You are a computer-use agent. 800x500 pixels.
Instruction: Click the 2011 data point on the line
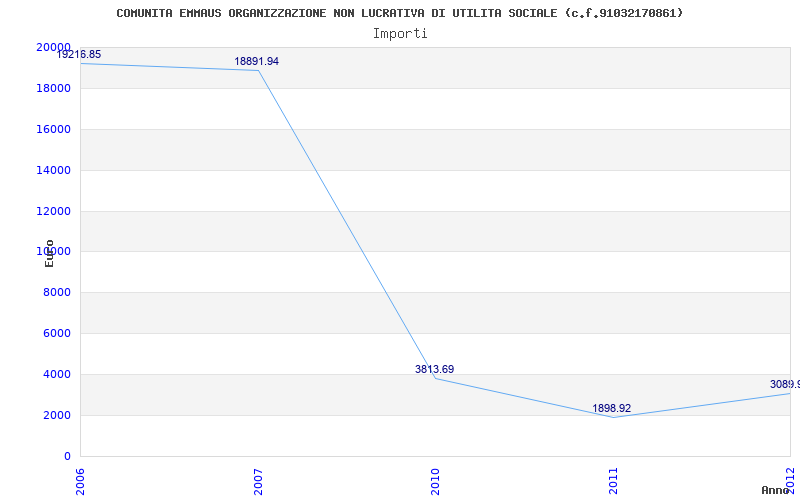(613, 417)
